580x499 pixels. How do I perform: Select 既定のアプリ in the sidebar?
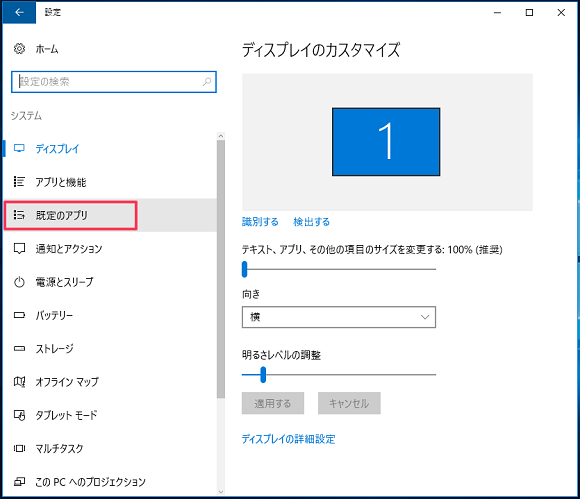[110, 215]
